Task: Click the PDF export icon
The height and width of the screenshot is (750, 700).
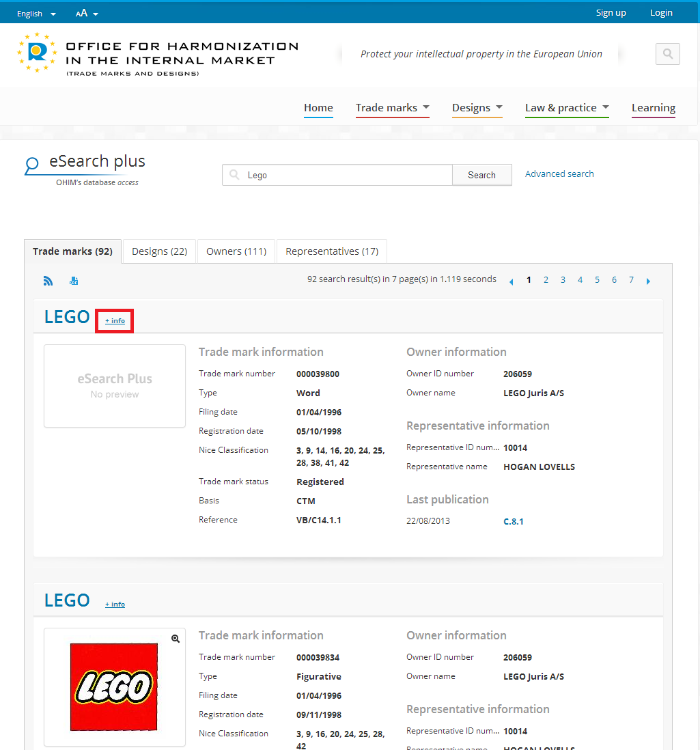Action: coord(74,281)
